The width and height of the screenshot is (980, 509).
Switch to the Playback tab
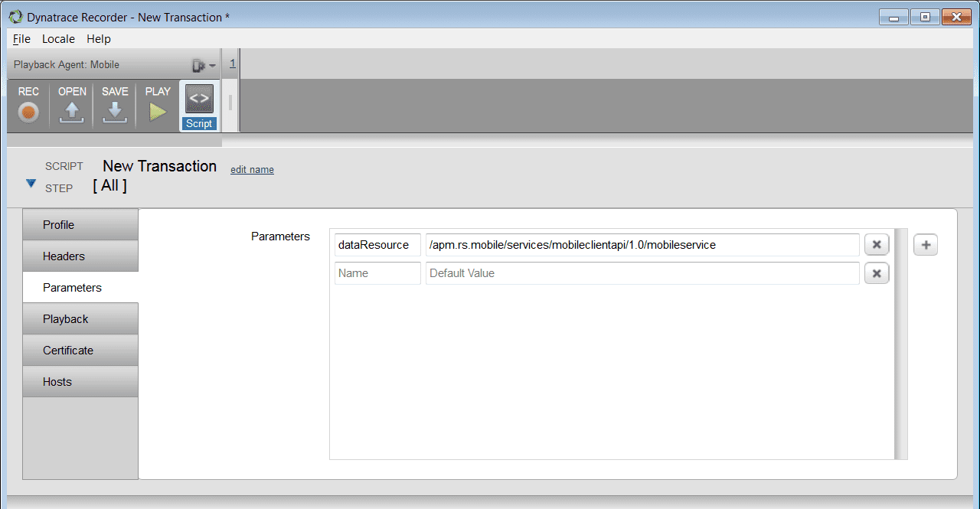click(x=80, y=319)
